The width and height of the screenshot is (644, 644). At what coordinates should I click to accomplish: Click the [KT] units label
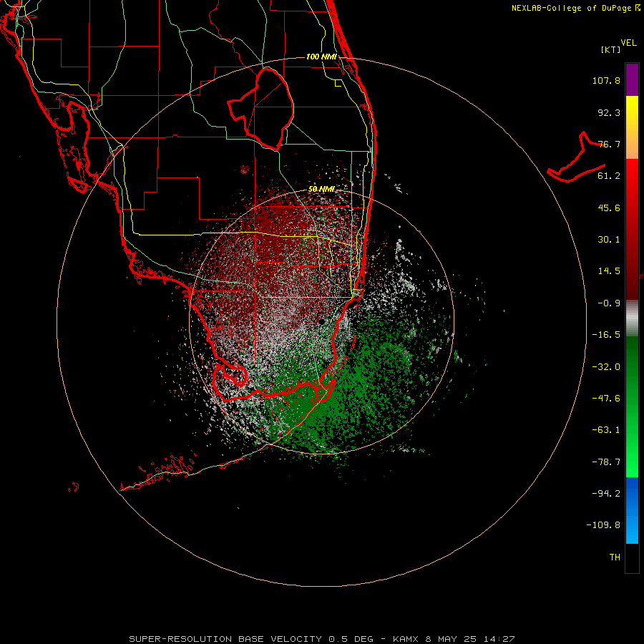611,49
